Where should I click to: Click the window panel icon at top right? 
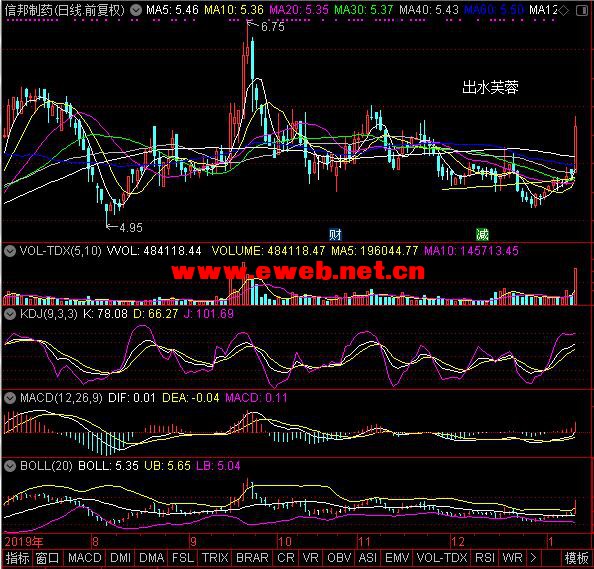[582, 11]
